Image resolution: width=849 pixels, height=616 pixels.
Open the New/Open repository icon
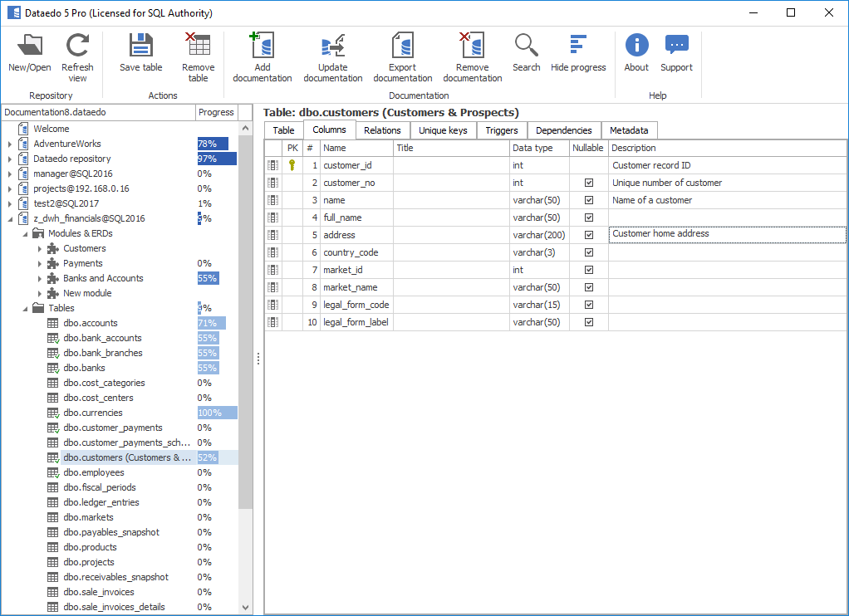click(30, 46)
